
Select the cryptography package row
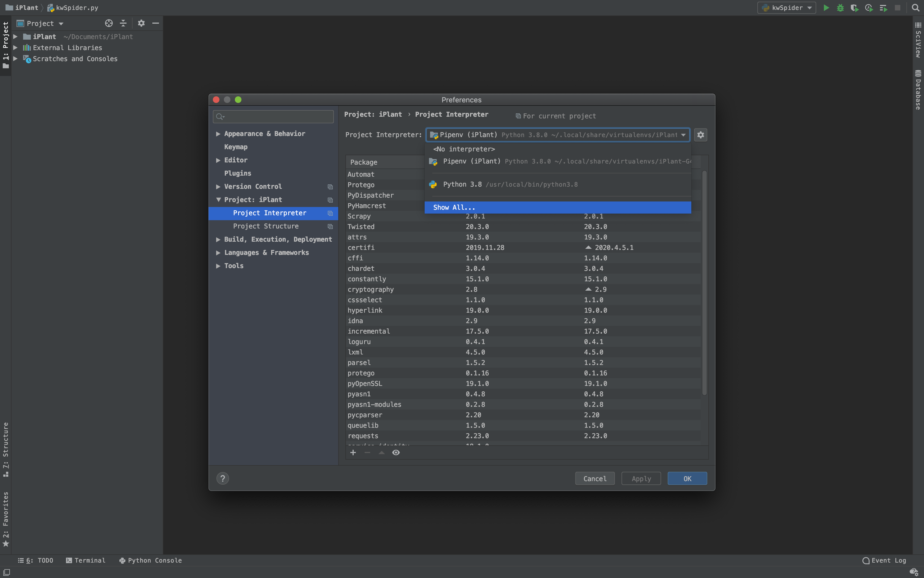523,289
